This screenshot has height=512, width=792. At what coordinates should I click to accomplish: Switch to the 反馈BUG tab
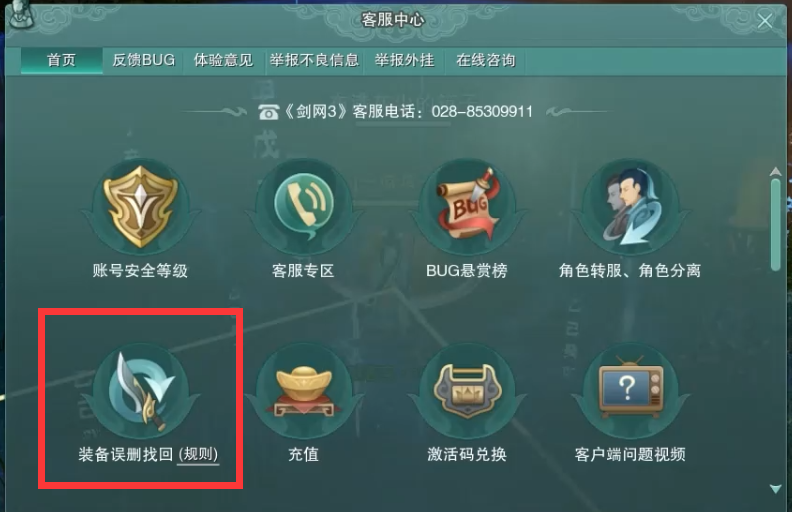(x=143, y=61)
